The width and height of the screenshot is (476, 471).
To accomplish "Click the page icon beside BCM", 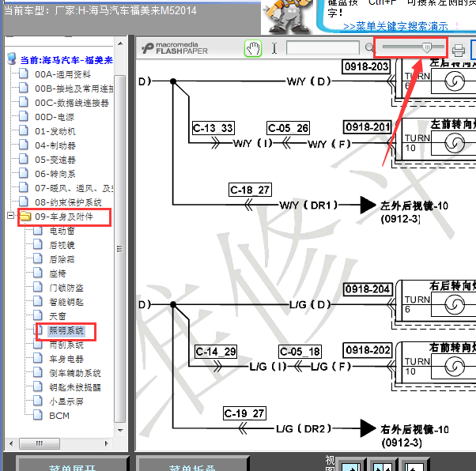I will click(x=38, y=415).
